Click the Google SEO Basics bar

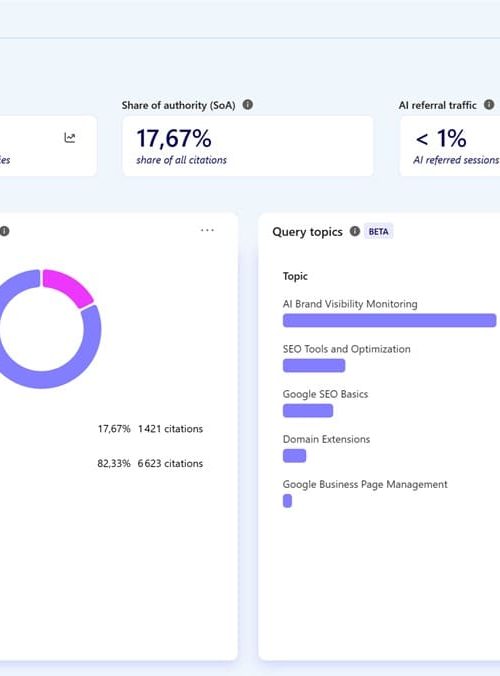[308, 411]
